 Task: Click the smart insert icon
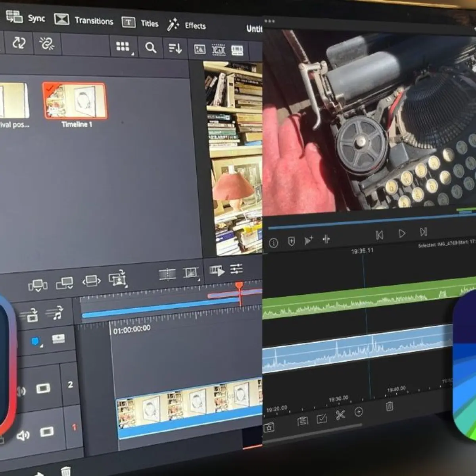point(38,285)
